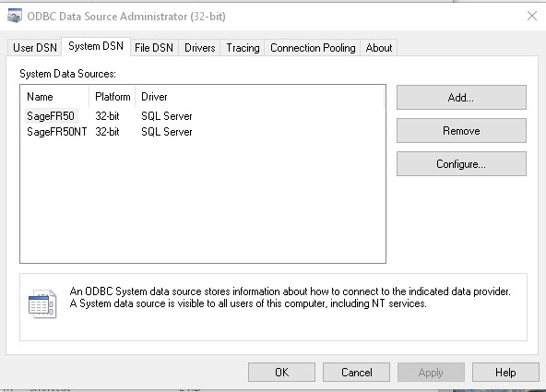Go to the Drivers tab
546x392 pixels.
click(200, 48)
